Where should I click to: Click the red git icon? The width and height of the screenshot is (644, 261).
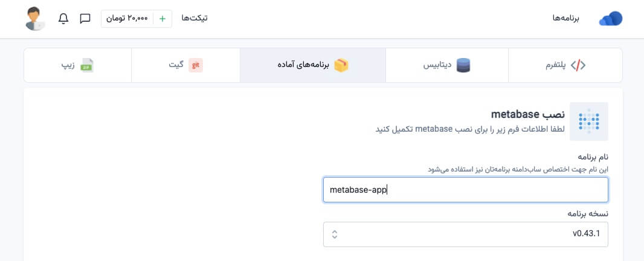coord(195,65)
